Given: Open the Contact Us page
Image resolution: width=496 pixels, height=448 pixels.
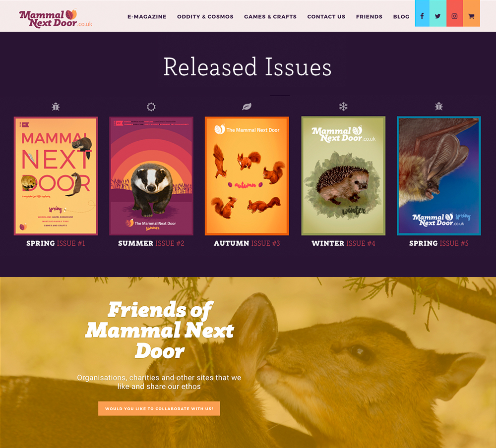Looking at the screenshot, I should click(326, 17).
